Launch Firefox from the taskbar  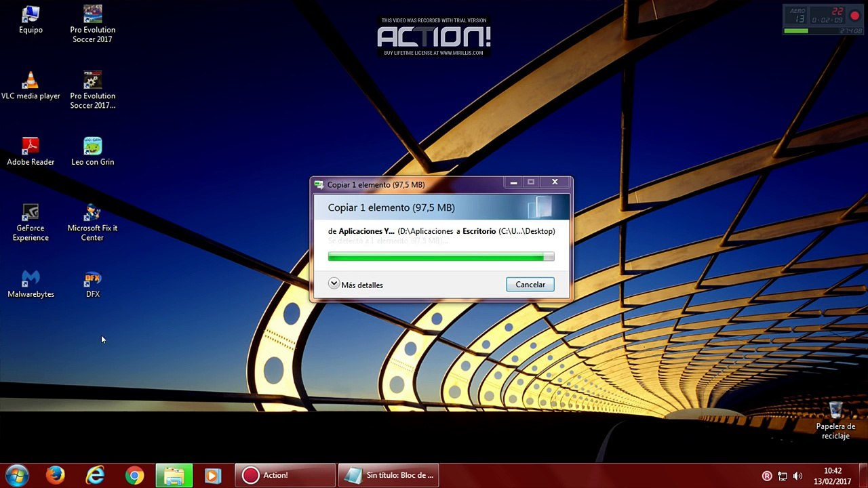point(56,475)
